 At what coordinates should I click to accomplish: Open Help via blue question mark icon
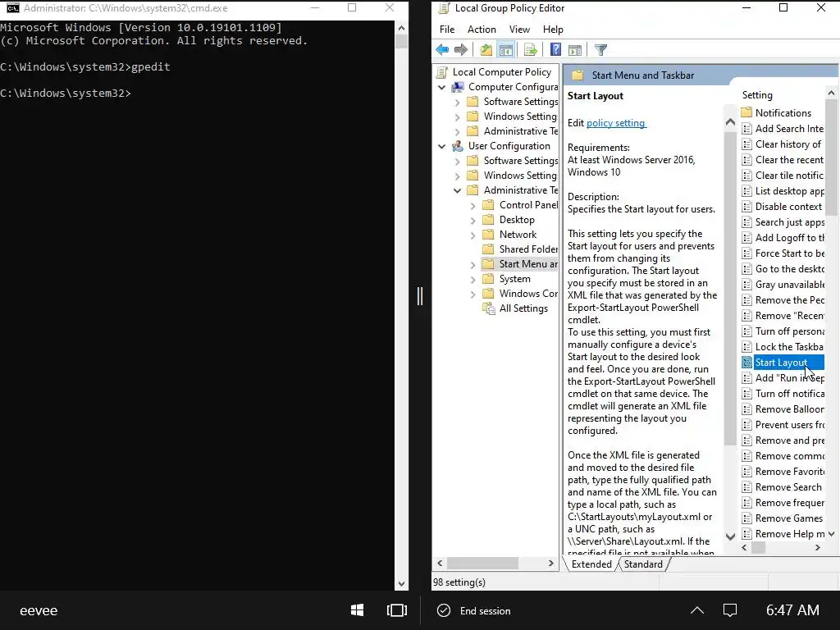pos(555,50)
